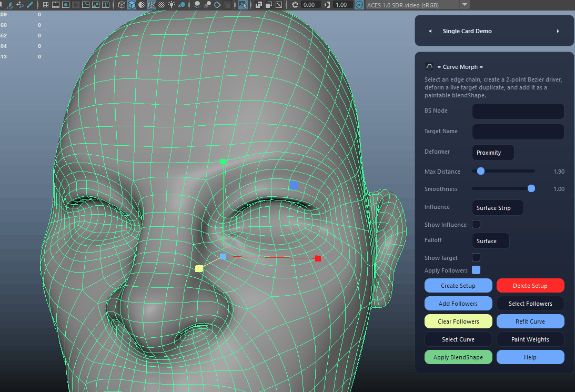This screenshot has height=392, width=575.
Task: Open the Falloff Surface dropdown
Action: [491, 241]
